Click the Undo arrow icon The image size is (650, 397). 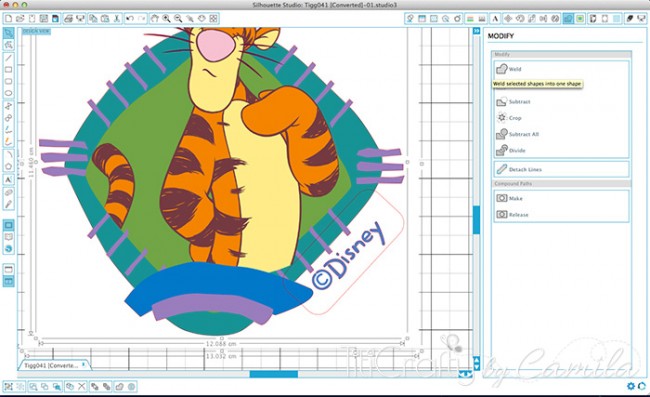click(x=130, y=19)
